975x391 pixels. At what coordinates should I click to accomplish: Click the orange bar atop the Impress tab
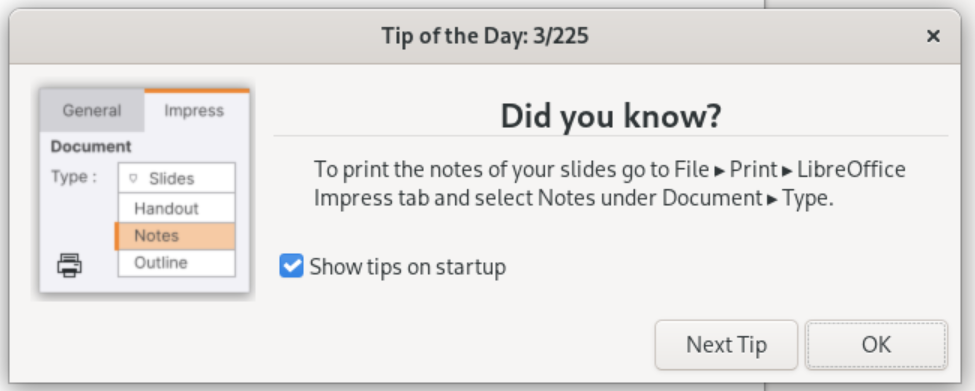(197, 91)
